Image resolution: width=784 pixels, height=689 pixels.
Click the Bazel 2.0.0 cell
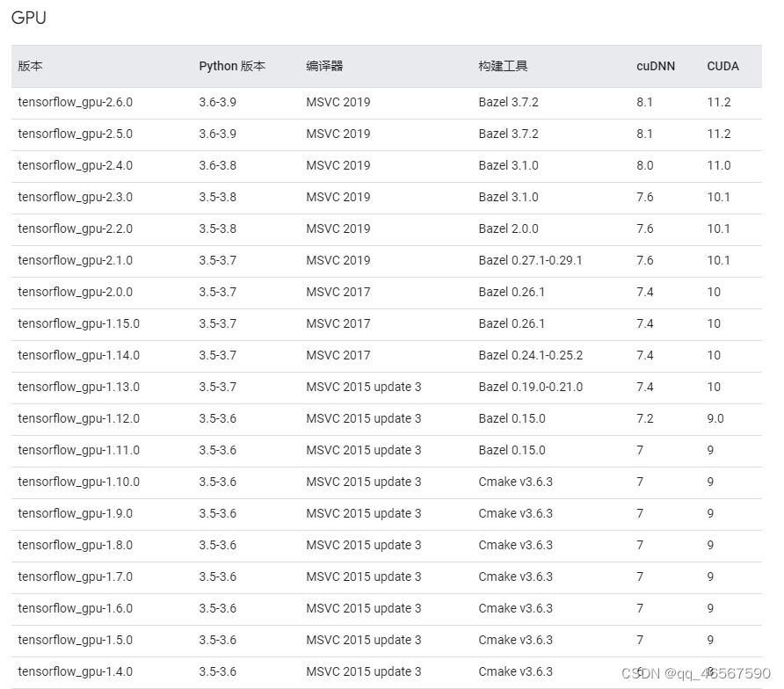pyautogui.click(x=509, y=228)
